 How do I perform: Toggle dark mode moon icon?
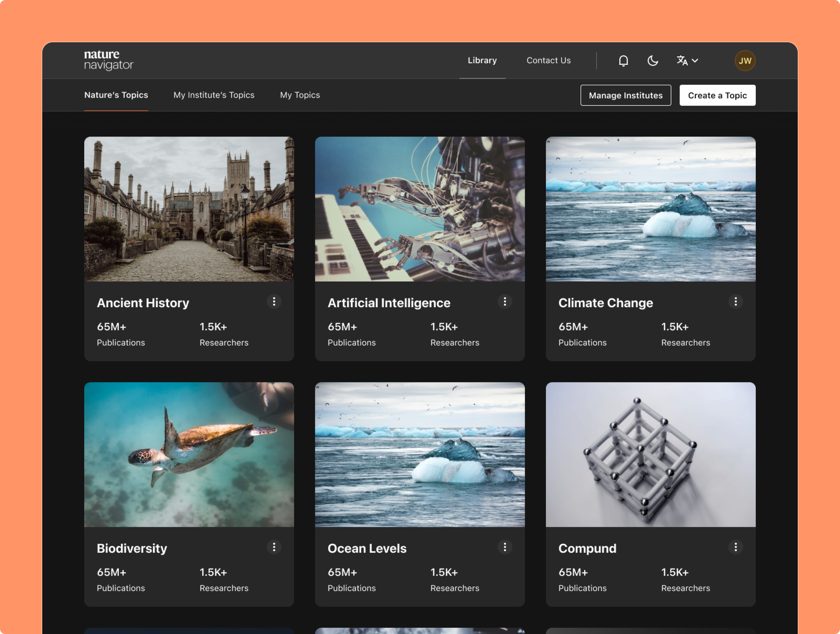click(x=652, y=61)
